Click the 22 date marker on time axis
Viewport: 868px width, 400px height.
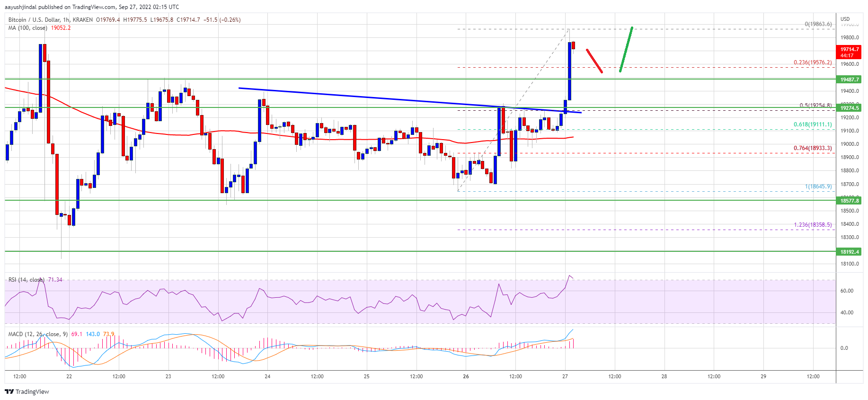pyautogui.click(x=69, y=376)
